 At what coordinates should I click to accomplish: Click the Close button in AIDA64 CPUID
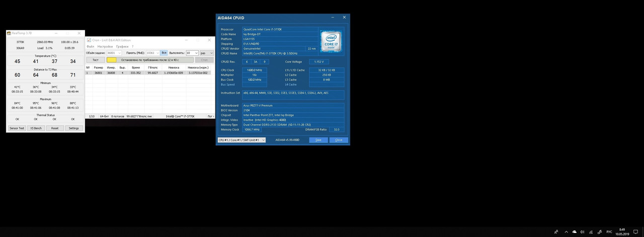point(339,140)
